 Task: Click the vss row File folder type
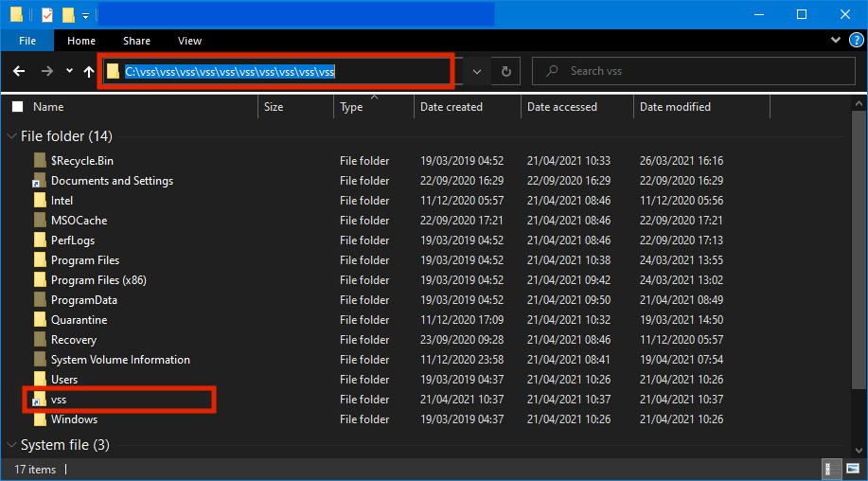click(364, 400)
